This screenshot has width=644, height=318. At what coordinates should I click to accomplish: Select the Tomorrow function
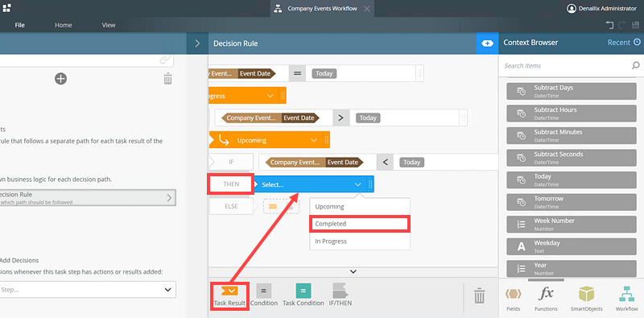(x=572, y=201)
